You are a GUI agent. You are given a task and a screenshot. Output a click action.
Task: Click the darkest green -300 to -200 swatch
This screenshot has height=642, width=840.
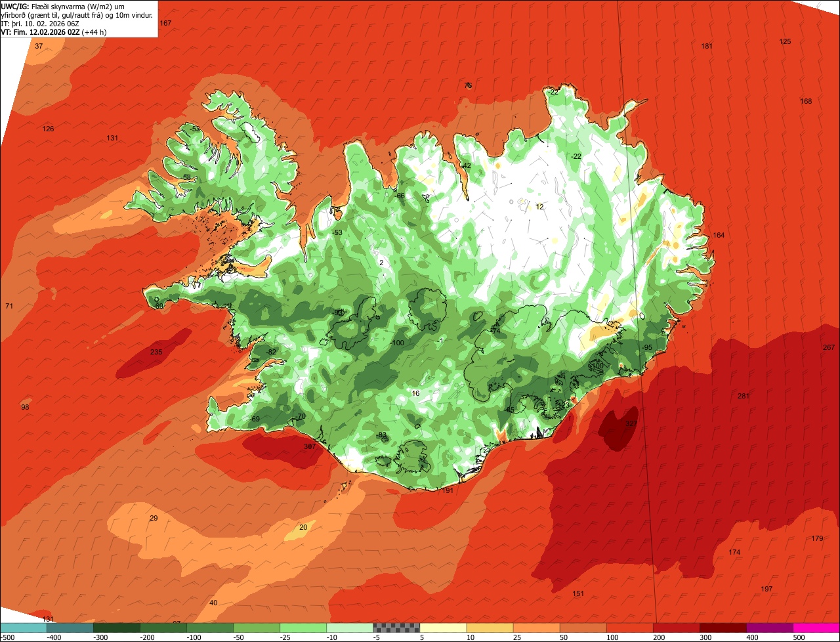[x=117, y=628]
